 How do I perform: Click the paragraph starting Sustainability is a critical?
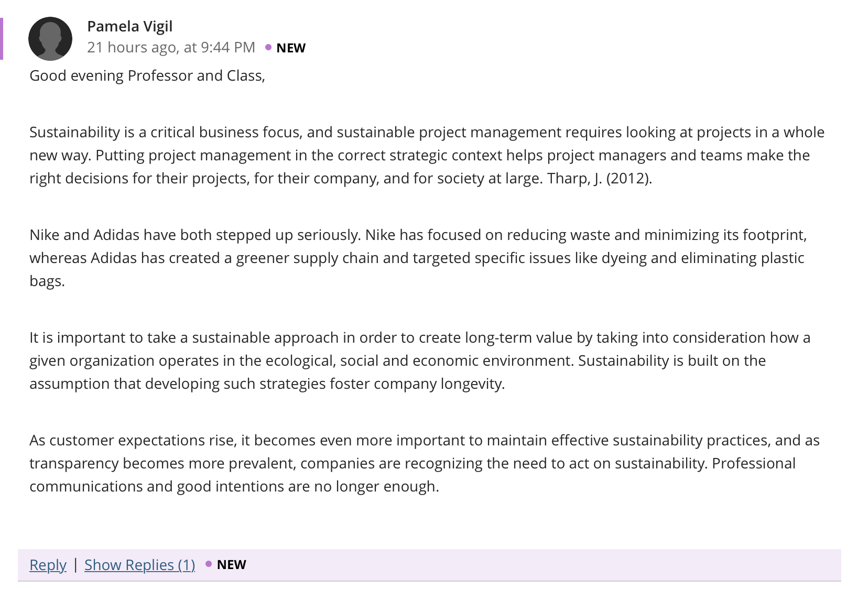(x=427, y=155)
